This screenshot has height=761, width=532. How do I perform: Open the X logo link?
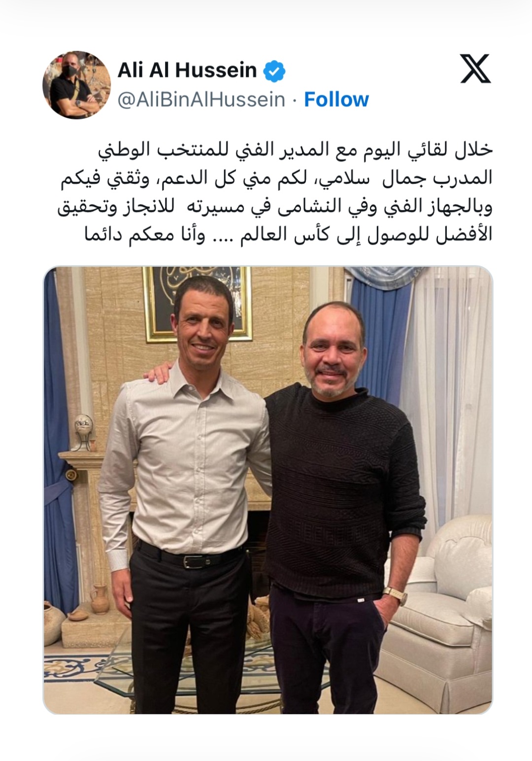[x=475, y=69]
